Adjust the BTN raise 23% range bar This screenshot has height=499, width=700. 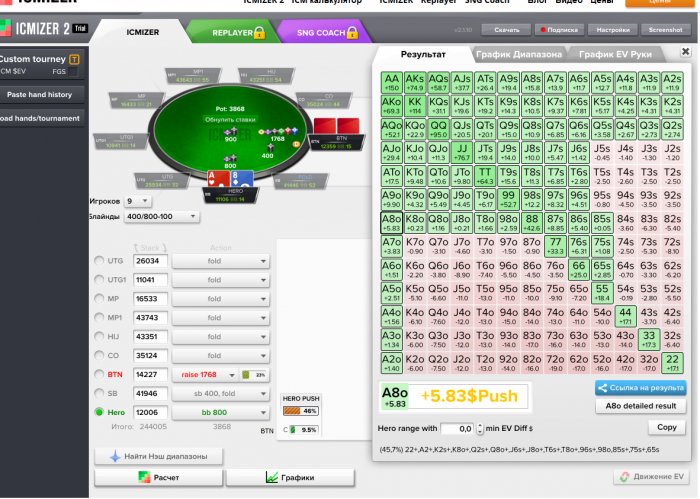click(x=254, y=374)
